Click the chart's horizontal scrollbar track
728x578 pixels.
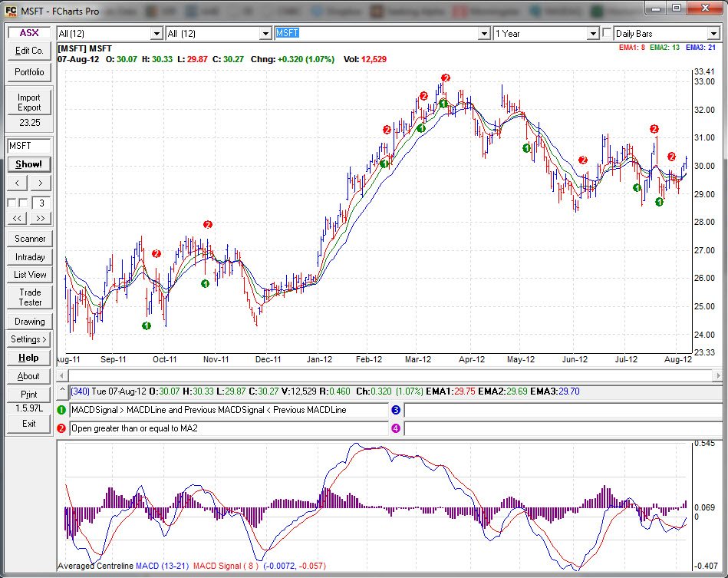point(384,375)
